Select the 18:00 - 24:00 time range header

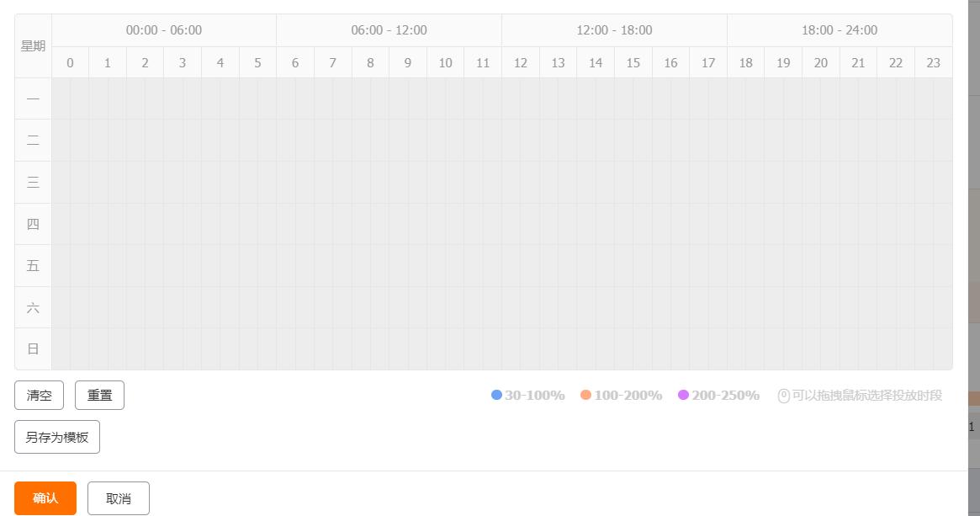pyautogui.click(x=840, y=30)
